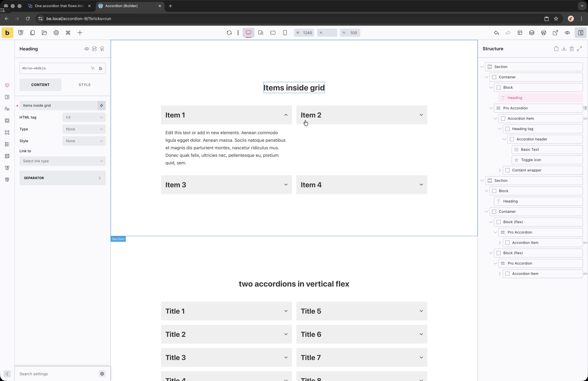Click the reload canvas icon
588x381 pixels.
coord(229,33)
